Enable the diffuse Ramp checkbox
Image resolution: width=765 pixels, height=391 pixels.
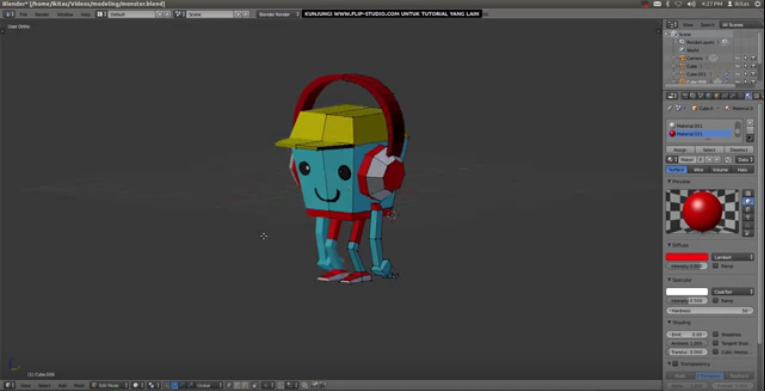tap(715, 266)
